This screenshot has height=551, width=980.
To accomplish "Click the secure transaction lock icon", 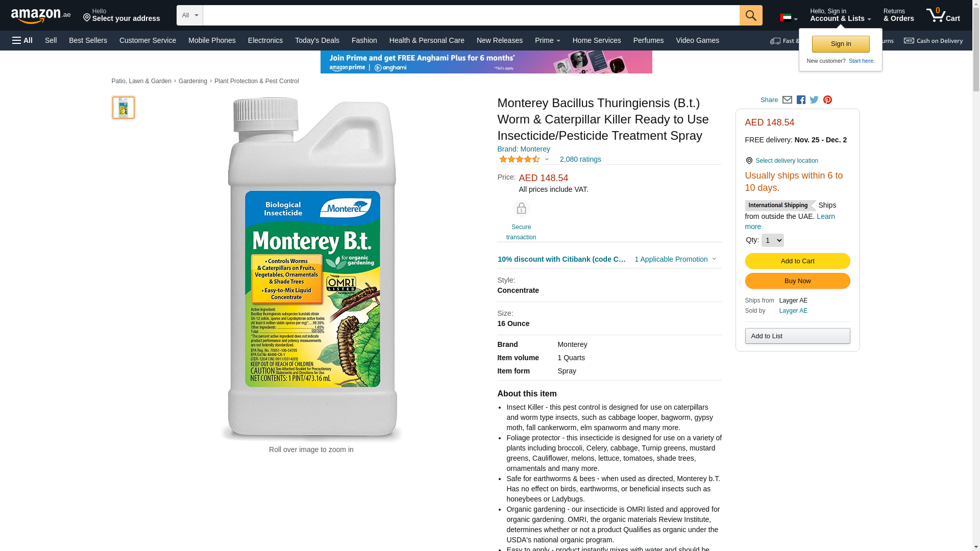I will click(x=521, y=209).
